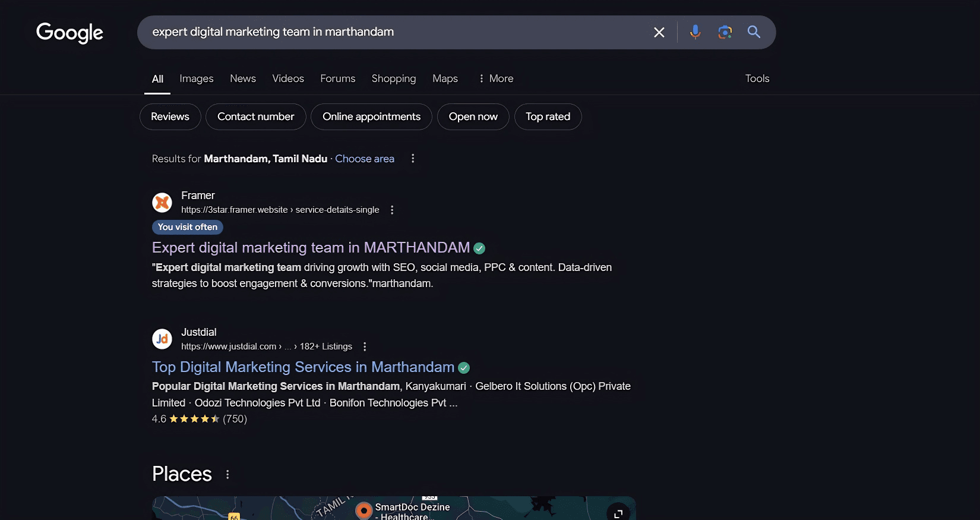980x520 pixels.
Task: Open the Justdial result three-dot menu
Action: coord(365,346)
